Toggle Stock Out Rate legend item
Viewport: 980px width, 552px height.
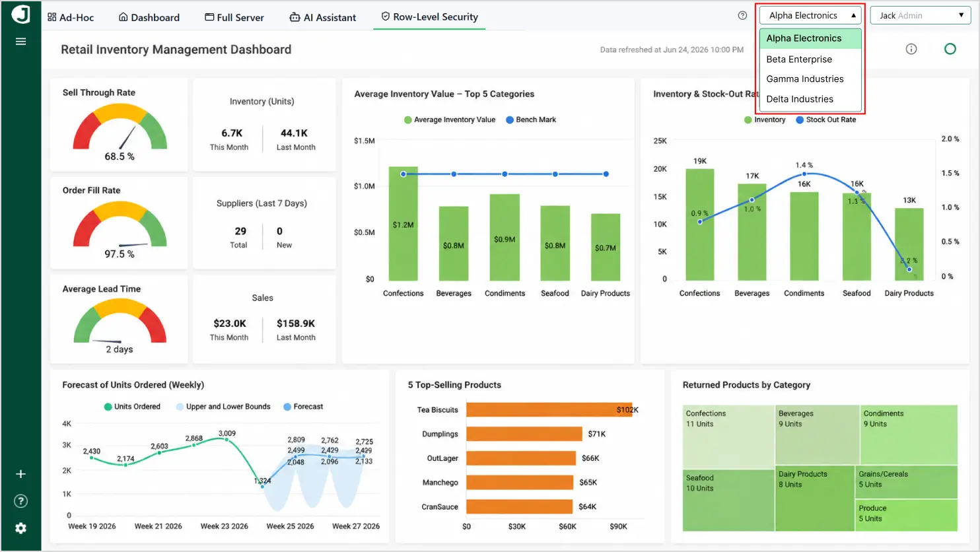click(x=825, y=120)
